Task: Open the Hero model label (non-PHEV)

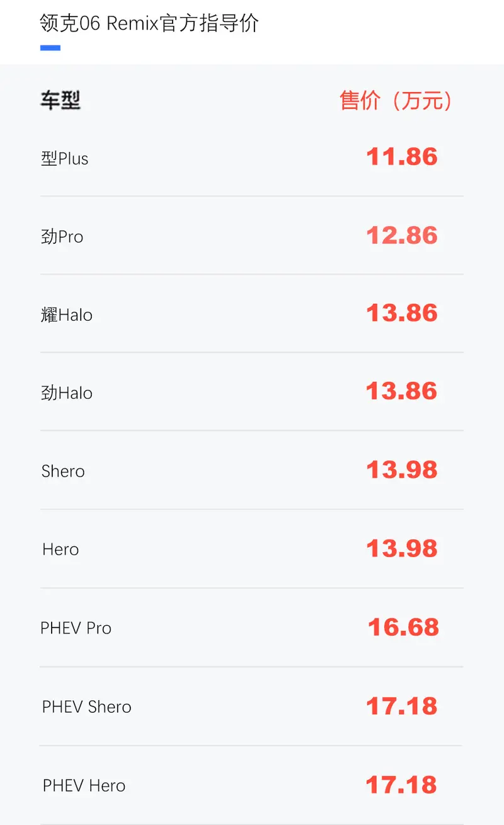Action: (60, 550)
